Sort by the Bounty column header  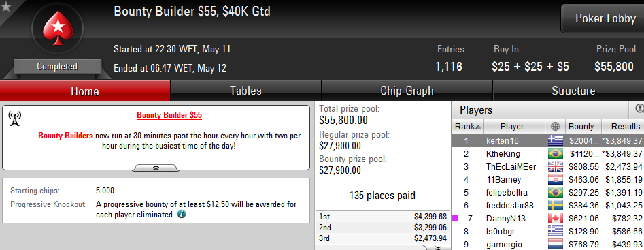[x=581, y=127]
